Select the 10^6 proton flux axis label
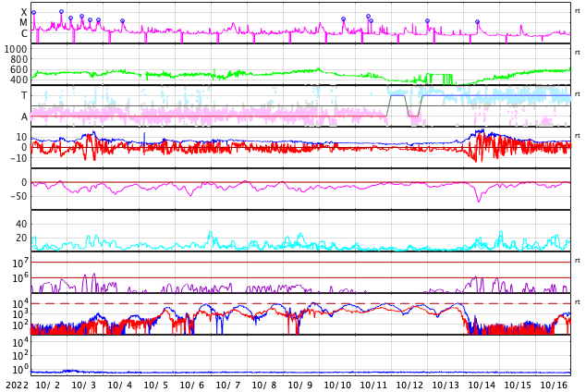Screen dimensions: 586x392 point(20,278)
